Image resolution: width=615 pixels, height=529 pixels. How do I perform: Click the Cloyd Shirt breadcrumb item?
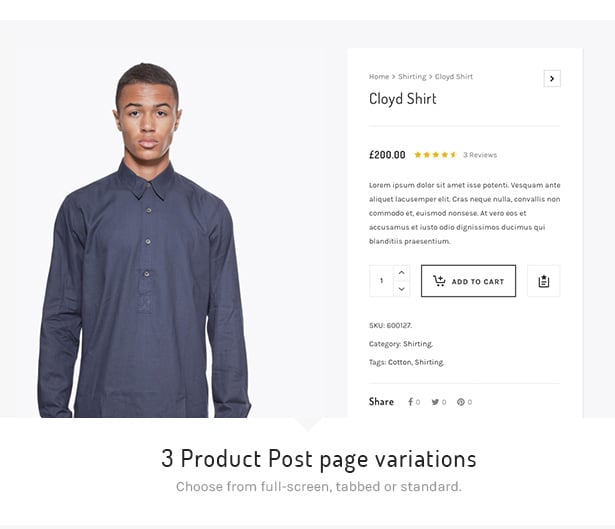(454, 77)
